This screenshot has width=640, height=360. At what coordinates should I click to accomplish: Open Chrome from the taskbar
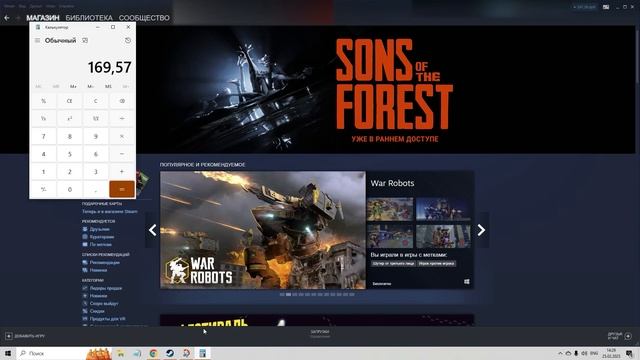[x=153, y=353]
